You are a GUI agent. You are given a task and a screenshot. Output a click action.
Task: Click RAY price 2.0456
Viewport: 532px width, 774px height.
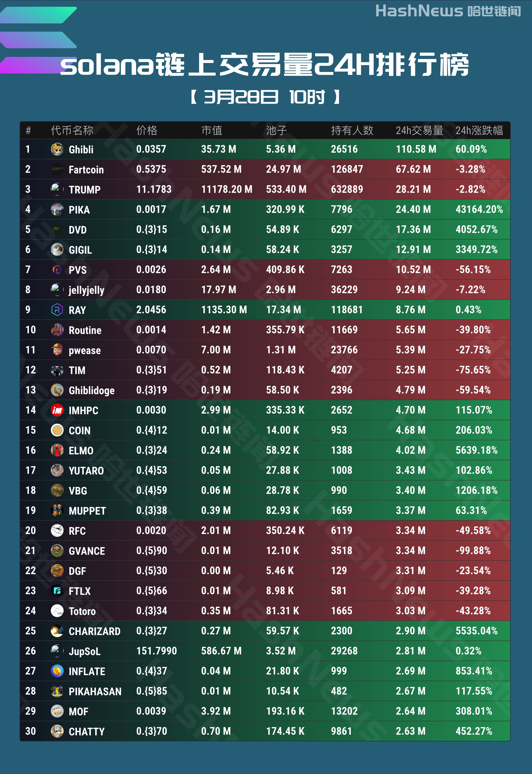click(x=151, y=310)
